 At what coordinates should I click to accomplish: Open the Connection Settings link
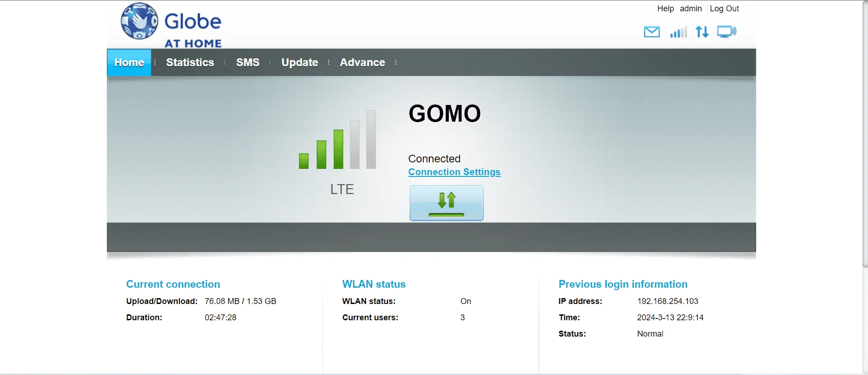454,172
